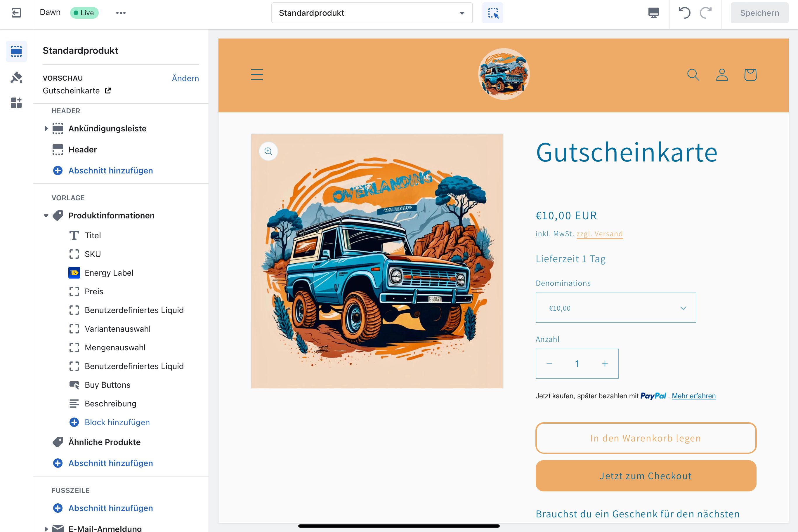Increase quantity with the plus button
Viewport: 798px width, 532px height.
click(x=605, y=364)
